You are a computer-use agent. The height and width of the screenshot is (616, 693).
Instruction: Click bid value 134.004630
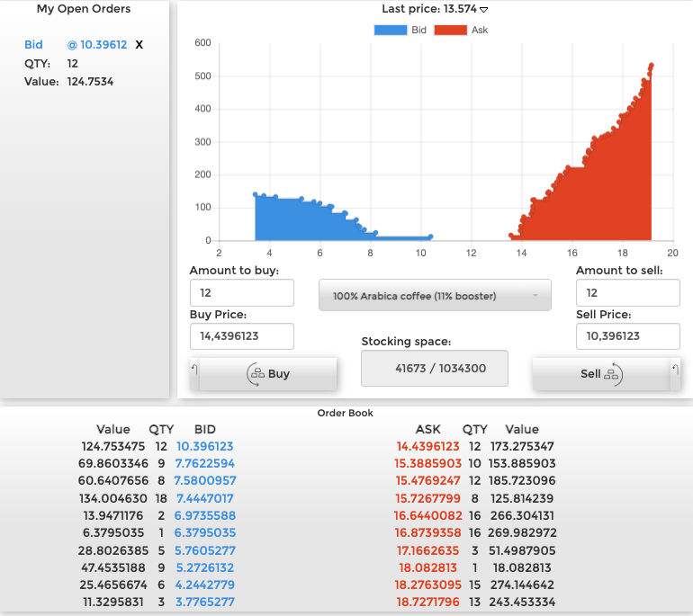point(113,498)
